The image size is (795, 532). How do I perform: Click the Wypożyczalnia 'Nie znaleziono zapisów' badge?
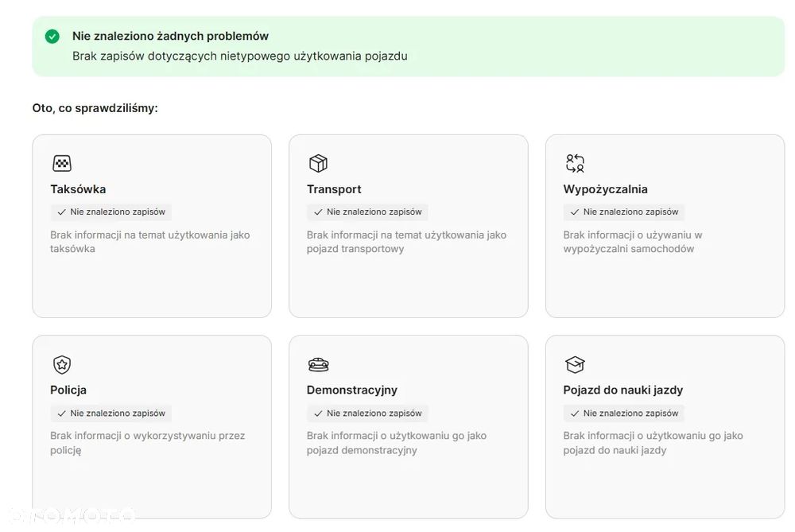click(x=624, y=212)
